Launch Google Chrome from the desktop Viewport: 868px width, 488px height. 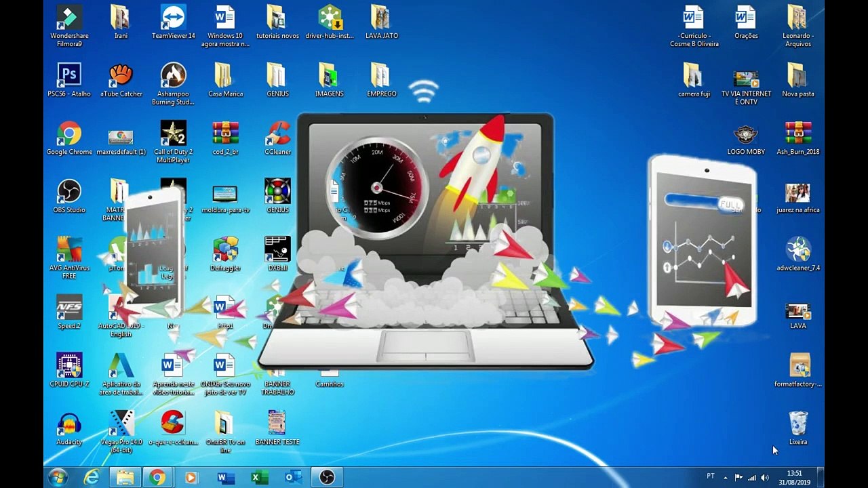(69, 138)
